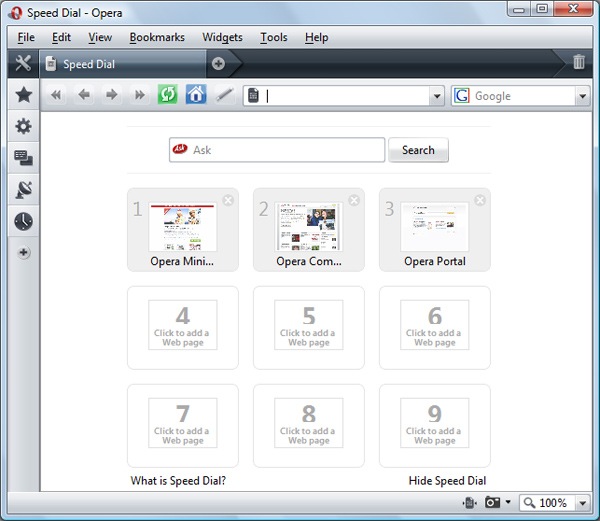This screenshot has height=521, width=600.
Task: Open the File menu
Action: click(x=26, y=37)
